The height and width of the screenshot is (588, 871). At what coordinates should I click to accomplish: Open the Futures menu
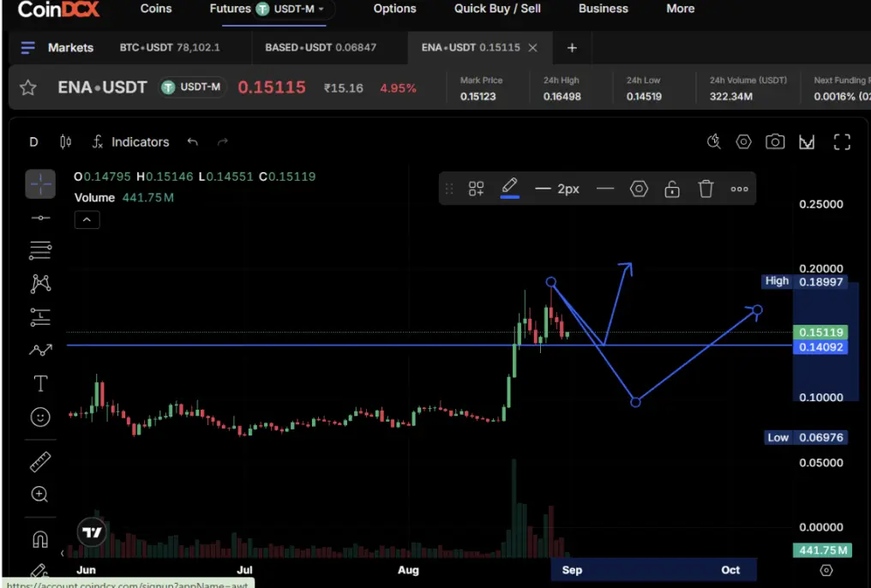[x=230, y=9]
